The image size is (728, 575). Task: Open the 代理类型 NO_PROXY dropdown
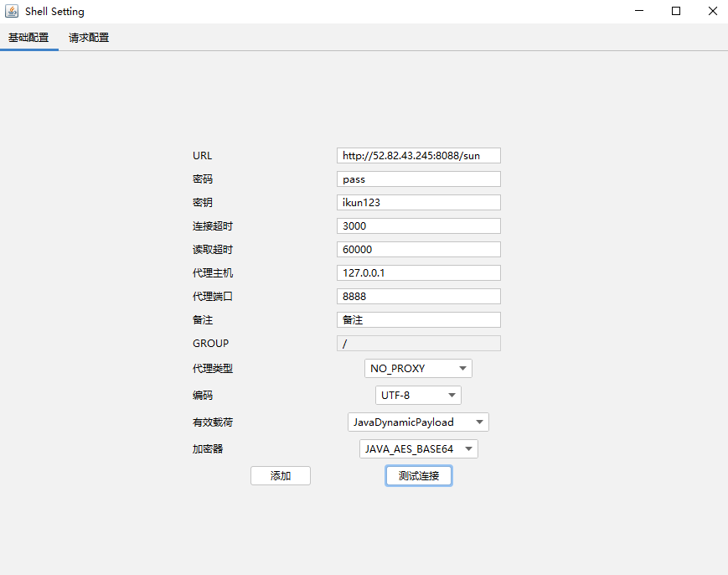[418, 369]
